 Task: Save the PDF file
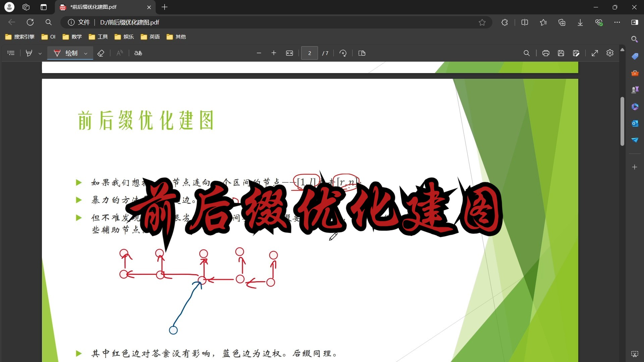coord(561,53)
